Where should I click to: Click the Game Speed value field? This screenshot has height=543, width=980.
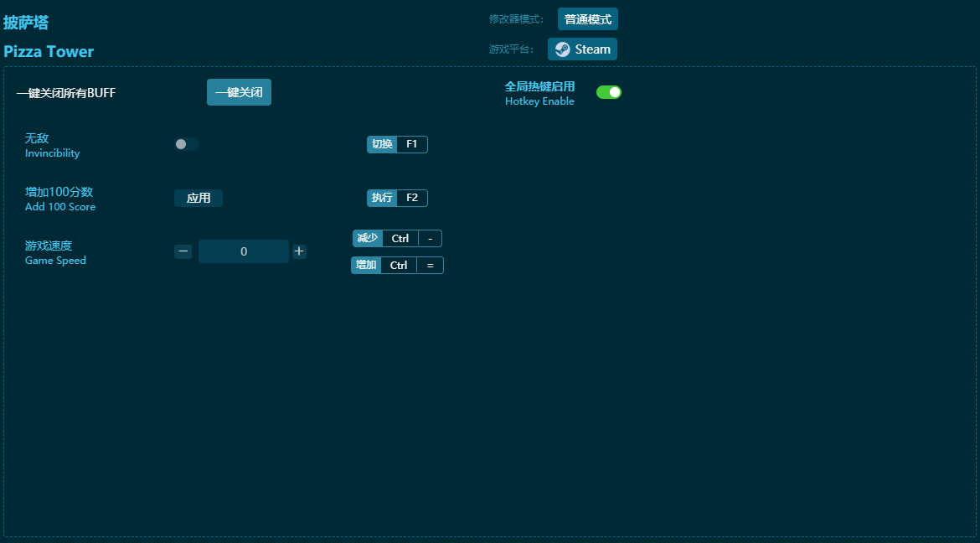(243, 251)
